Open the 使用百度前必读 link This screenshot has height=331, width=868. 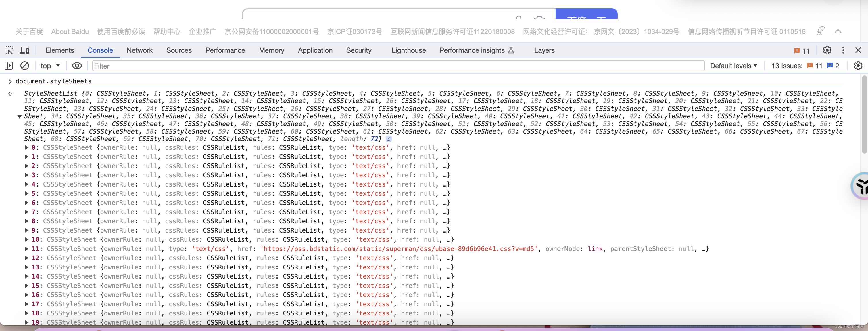121,31
